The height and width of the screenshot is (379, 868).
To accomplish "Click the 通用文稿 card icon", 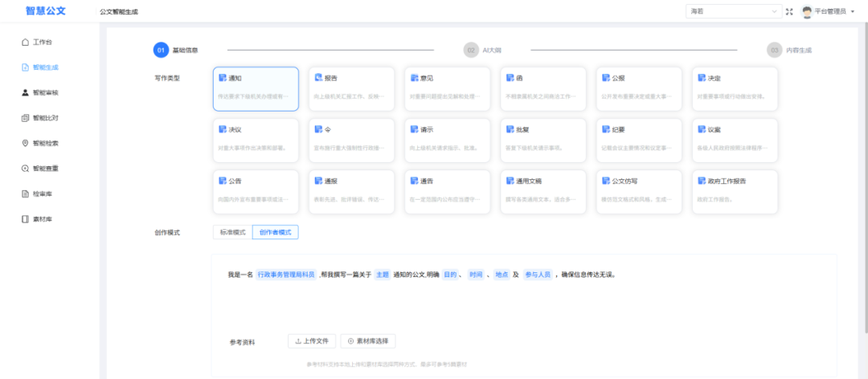I will point(510,181).
